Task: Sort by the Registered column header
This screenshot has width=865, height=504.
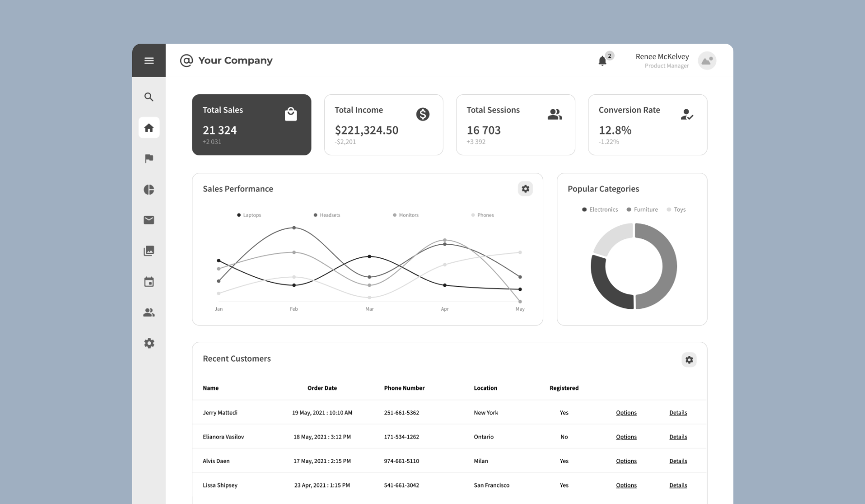Action: click(x=564, y=388)
